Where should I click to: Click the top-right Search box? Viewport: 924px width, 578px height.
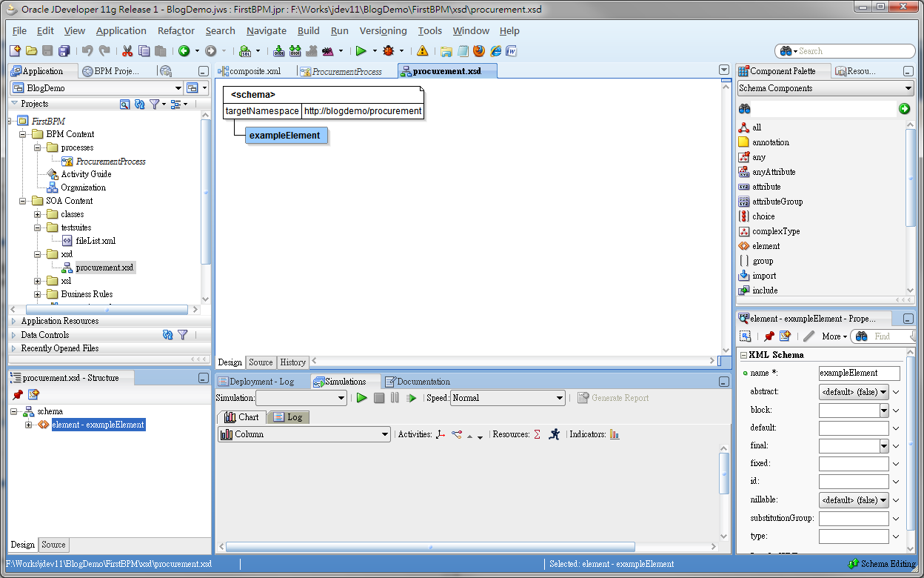845,51
